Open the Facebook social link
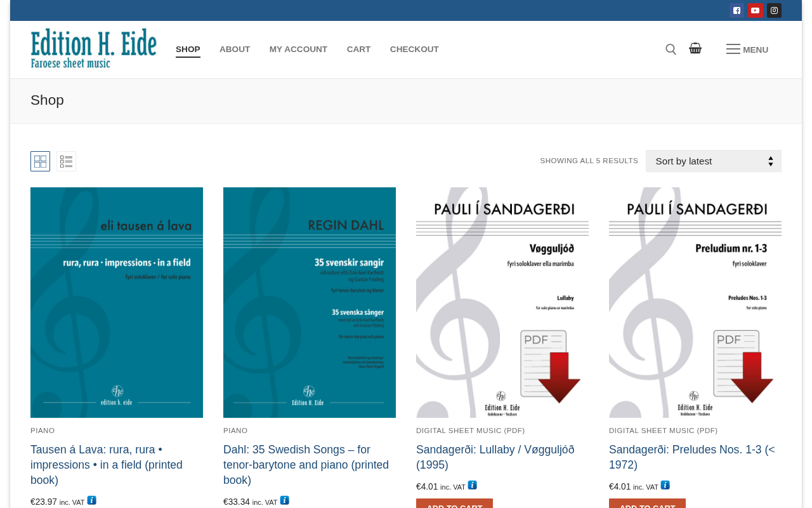This screenshot has width=812, height=508. point(737,10)
